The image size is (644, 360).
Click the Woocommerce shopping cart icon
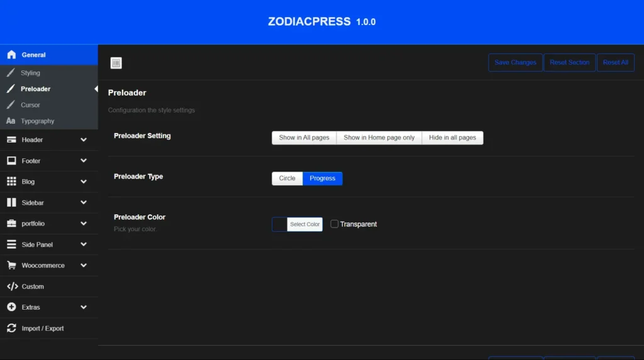11,265
